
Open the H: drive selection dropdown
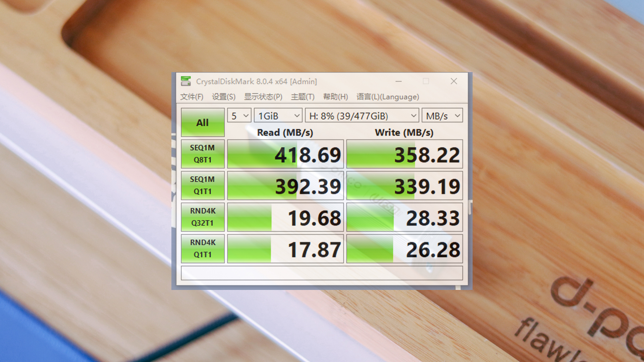pos(362,116)
